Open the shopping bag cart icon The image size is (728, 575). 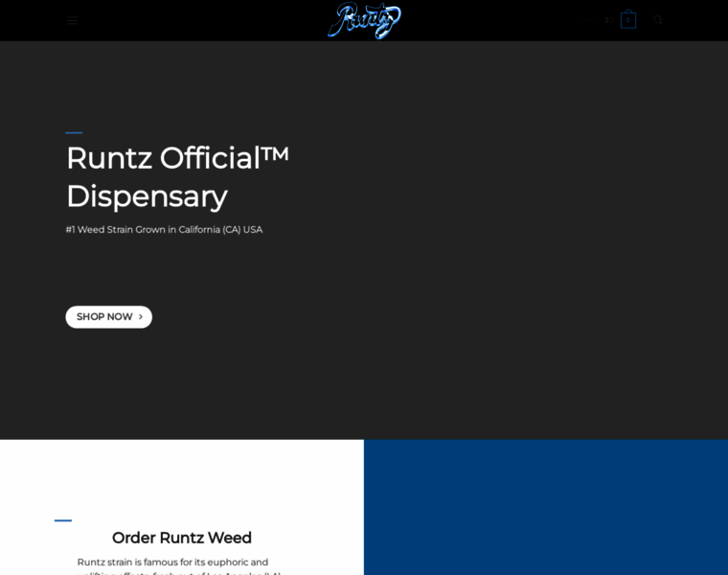628,19
